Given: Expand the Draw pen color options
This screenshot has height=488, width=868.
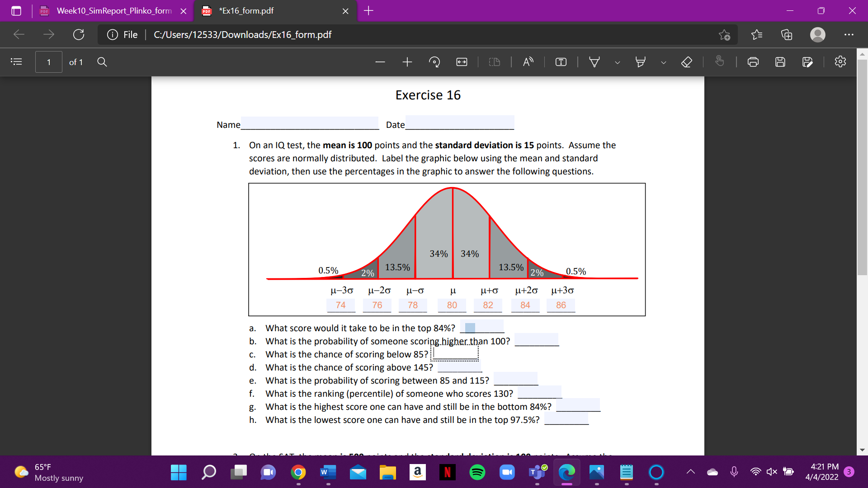Looking at the screenshot, I should pyautogui.click(x=618, y=62).
